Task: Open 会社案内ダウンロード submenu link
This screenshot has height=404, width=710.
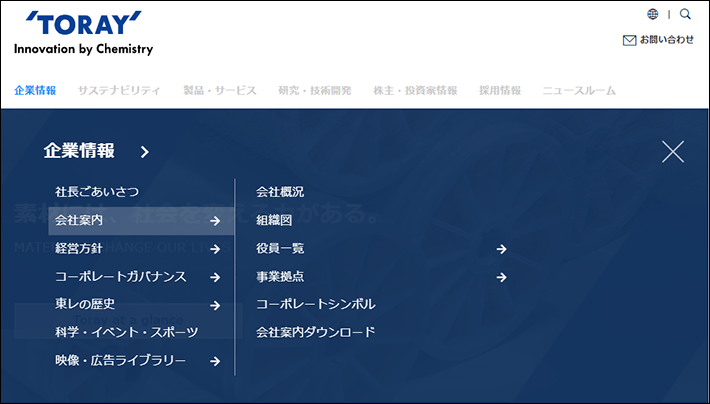Action: point(316,332)
